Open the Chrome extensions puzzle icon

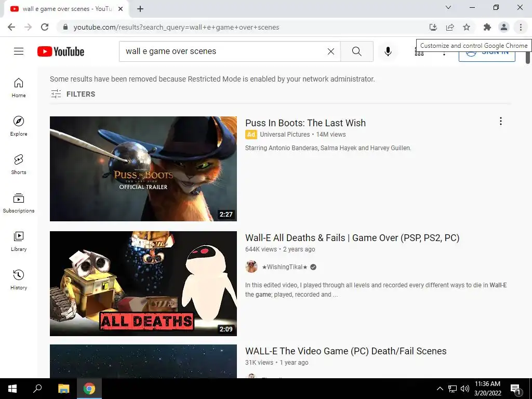[x=487, y=27]
